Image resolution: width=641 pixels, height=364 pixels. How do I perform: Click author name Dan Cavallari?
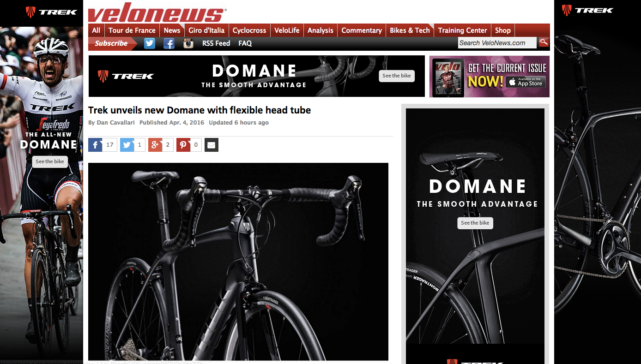pos(116,123)
